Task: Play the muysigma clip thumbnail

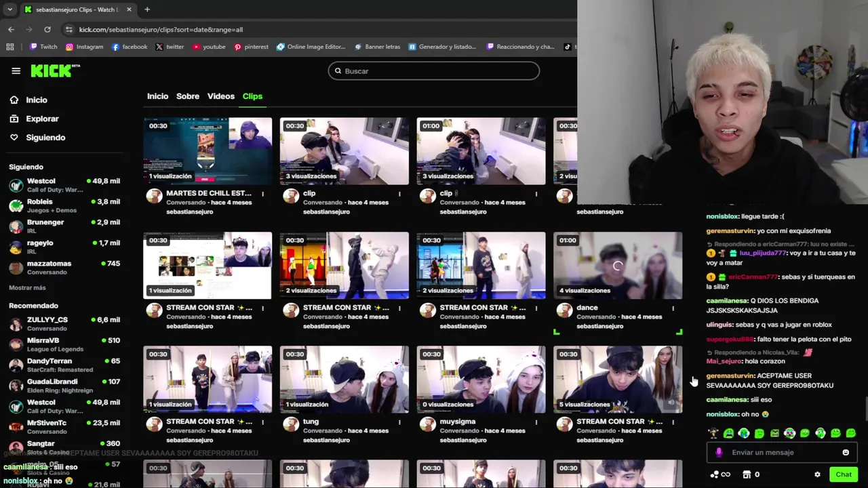Action: tap(481, 380)
